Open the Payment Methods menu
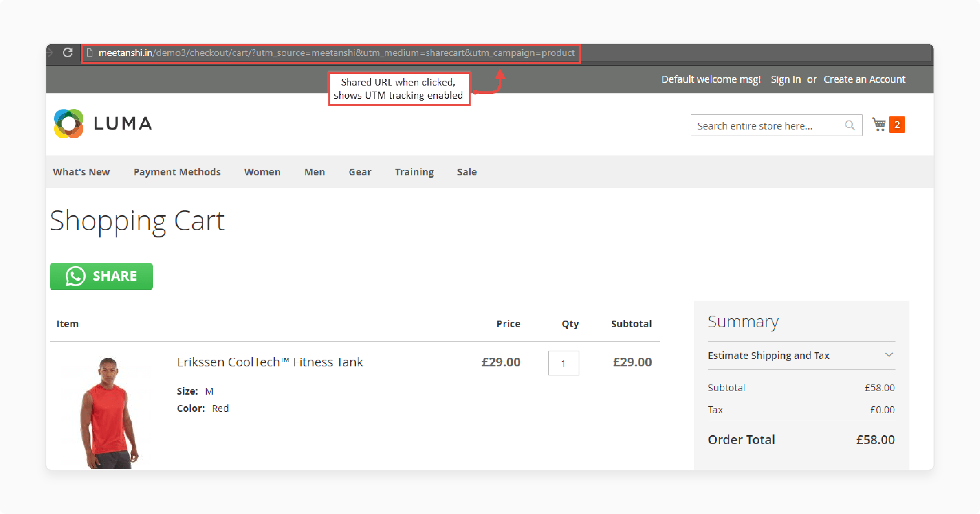 click(x=177, y=172)
